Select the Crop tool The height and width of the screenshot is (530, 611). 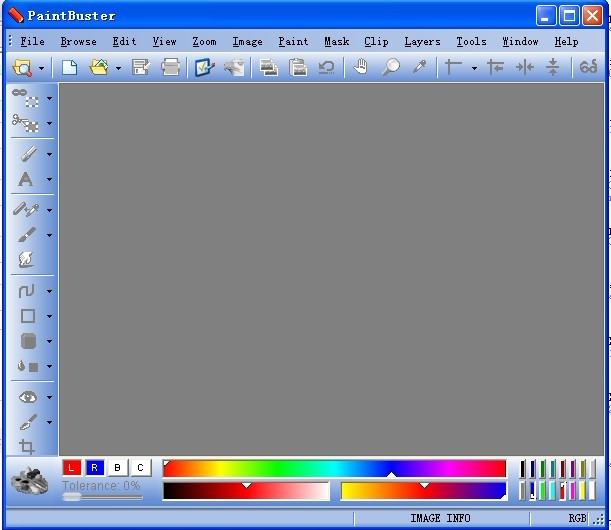(26, 447)
